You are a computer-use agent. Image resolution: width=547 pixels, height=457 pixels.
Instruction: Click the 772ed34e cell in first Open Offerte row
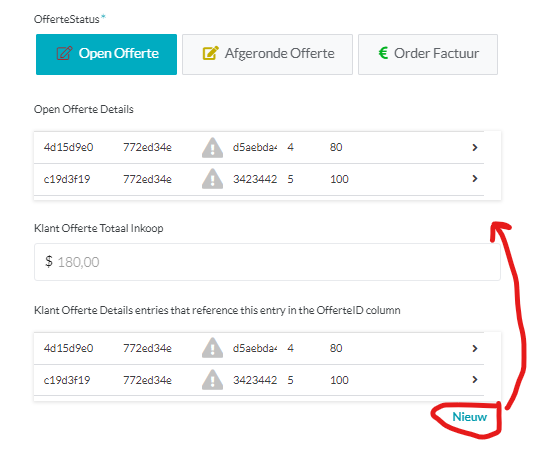pos(147,148)
